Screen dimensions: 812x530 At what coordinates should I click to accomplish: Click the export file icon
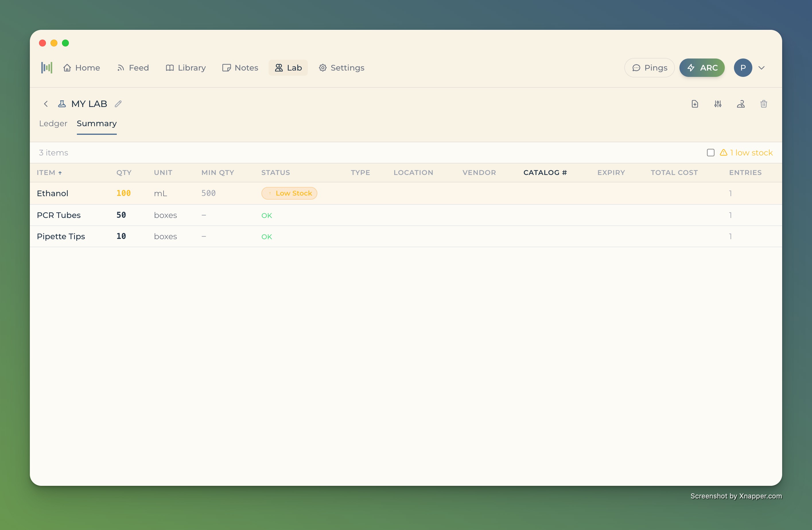pyautogui.click(x=695, y=104)
